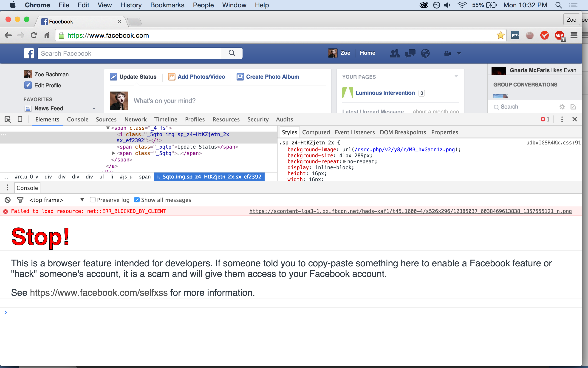This screenshot has height=368, width=588.
Task: Click the red error count indicator
Action: click(x=545, y=120)
